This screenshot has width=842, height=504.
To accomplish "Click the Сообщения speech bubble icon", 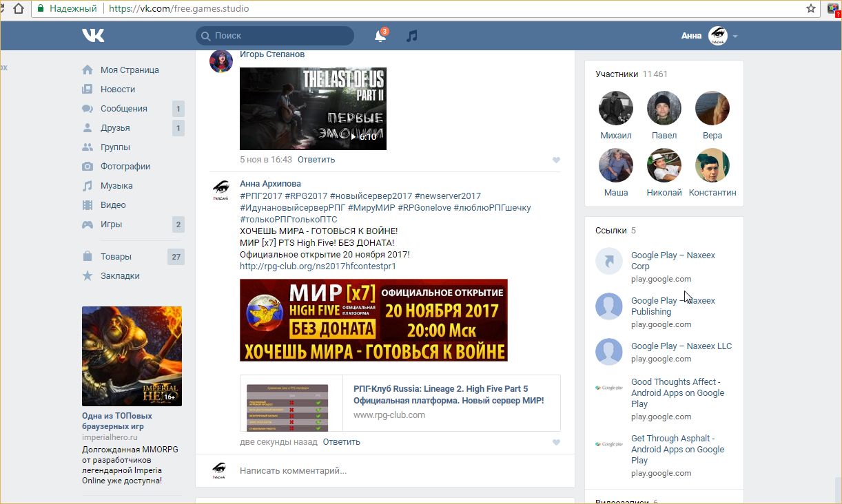I will [88, 109].
